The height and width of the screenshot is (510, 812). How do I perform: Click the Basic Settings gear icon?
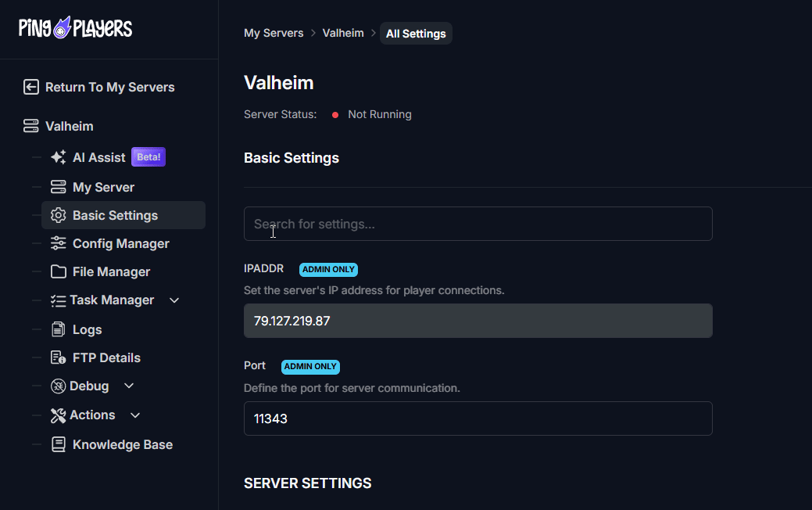point(58,215)
